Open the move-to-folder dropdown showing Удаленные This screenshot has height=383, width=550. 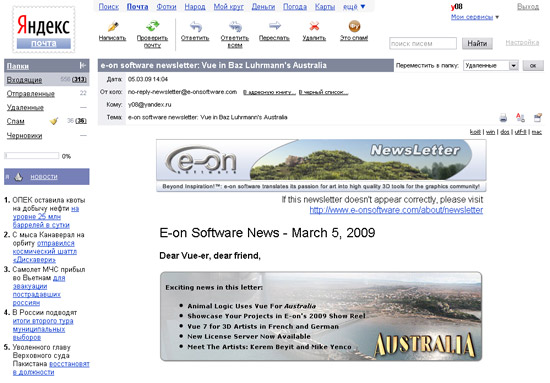coord(491,66)
